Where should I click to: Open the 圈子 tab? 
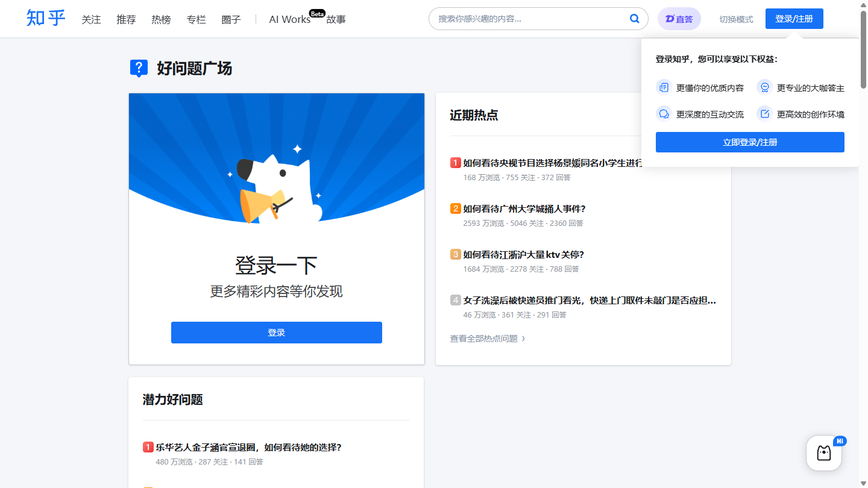(x=231, y=19)
